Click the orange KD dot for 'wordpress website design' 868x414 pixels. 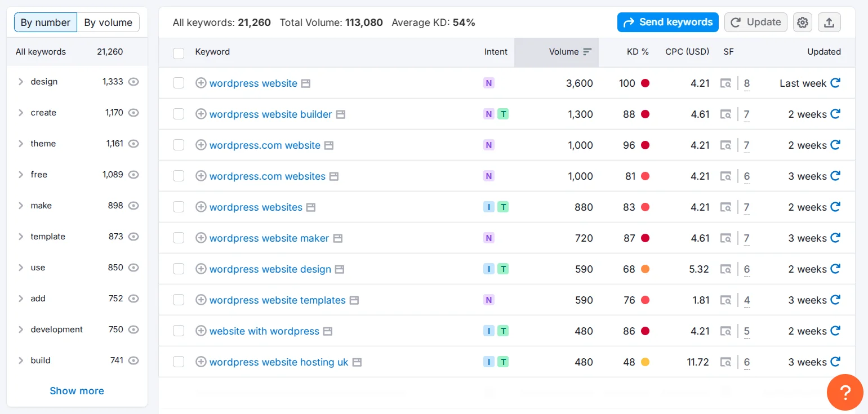click(645, 269)
